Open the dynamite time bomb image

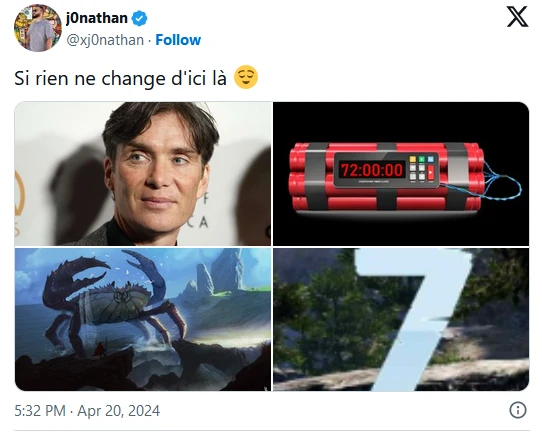pyautogui.click(x=401, y=174)
